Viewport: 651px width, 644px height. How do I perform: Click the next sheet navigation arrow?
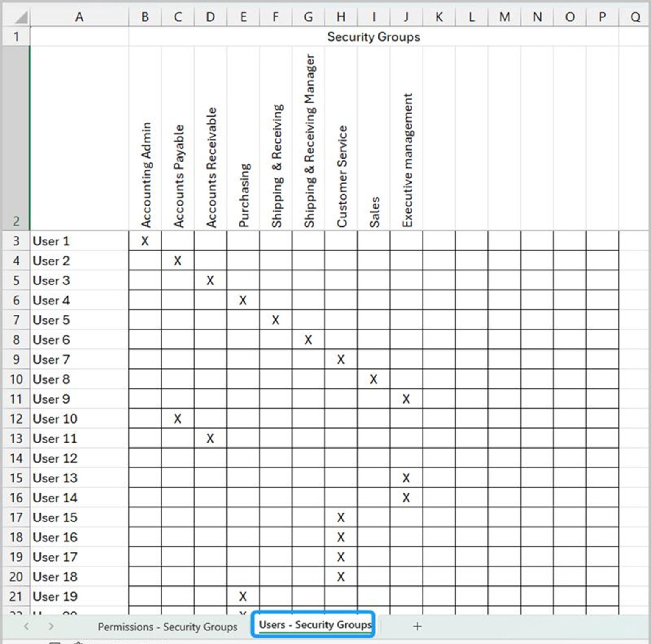[x=50, y=626]
